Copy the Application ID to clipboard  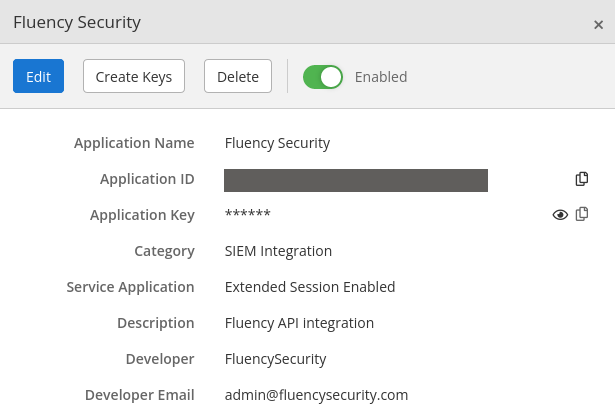[582, 179]
